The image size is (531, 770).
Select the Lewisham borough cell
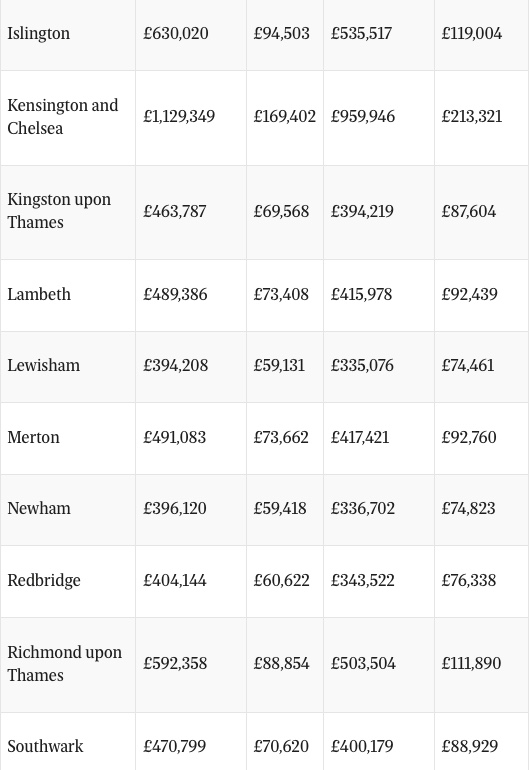click(43, 365)
